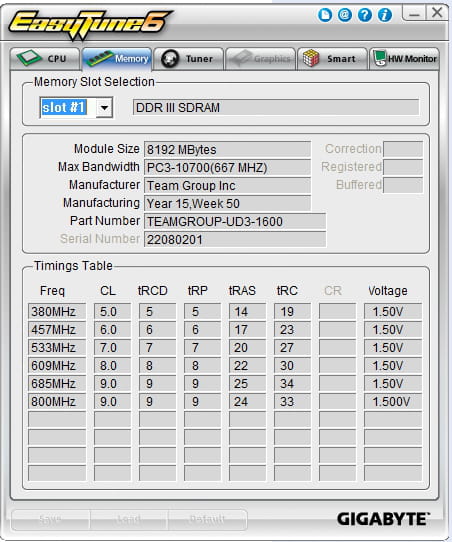Screen dimensions: 452x542
Task: Click the greyed Graphics tab
Action: click(x=260, y=59)
